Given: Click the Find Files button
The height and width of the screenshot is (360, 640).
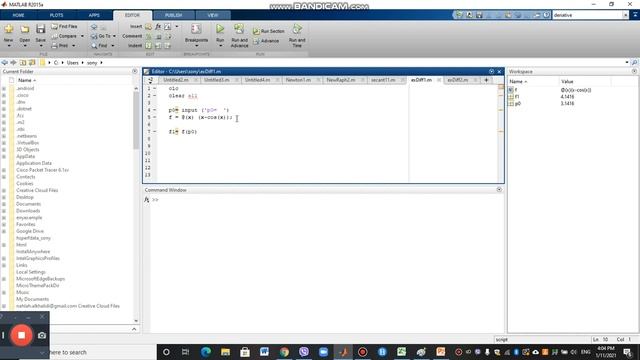Looking at the screenshot, I should point(64,27).
